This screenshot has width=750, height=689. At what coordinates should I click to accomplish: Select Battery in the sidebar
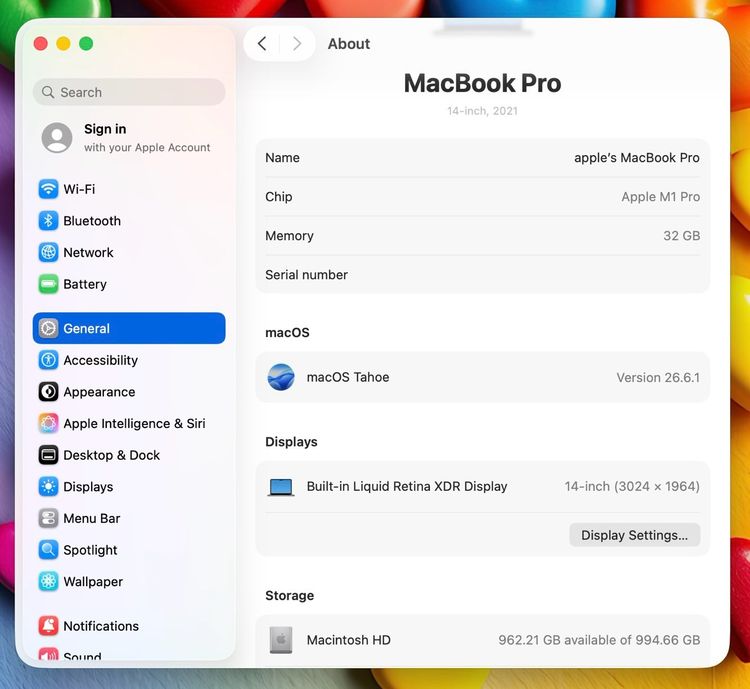click(129, 284)
